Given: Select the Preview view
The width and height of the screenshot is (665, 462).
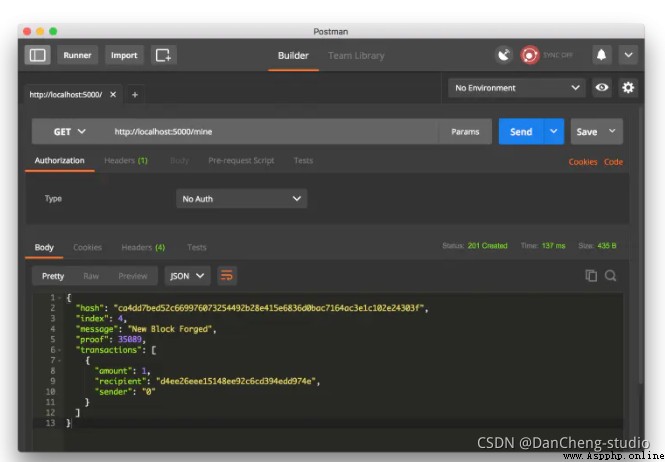Looking at the screenshot, I should pos(133,276).
